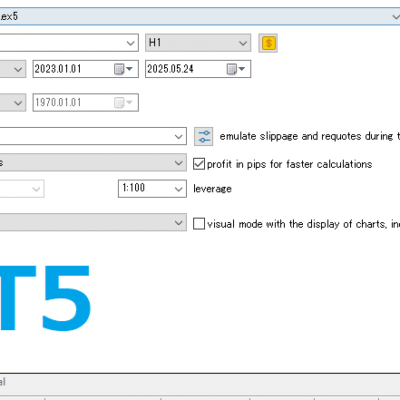Screen dimensions: 400x400
Task: Enable profit in pips for faster calculations
Action: (199, 164)
